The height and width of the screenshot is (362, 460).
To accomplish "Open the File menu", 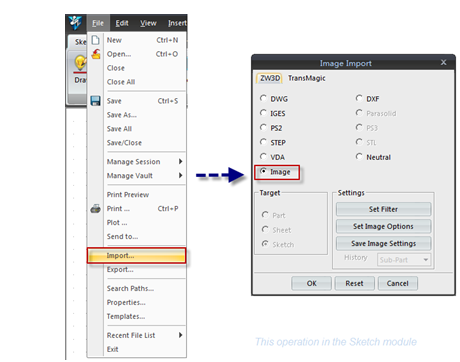I will pyautogui.click(x=98, y=23).
